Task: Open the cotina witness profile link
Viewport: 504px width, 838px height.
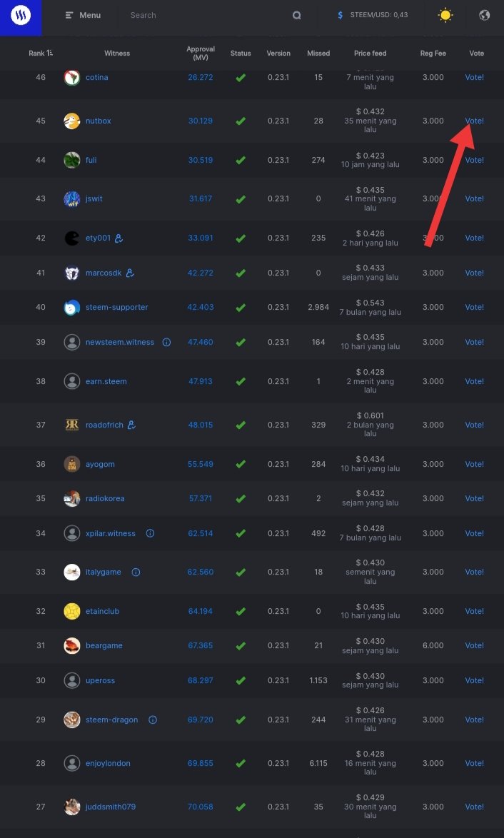Action: 97,77
